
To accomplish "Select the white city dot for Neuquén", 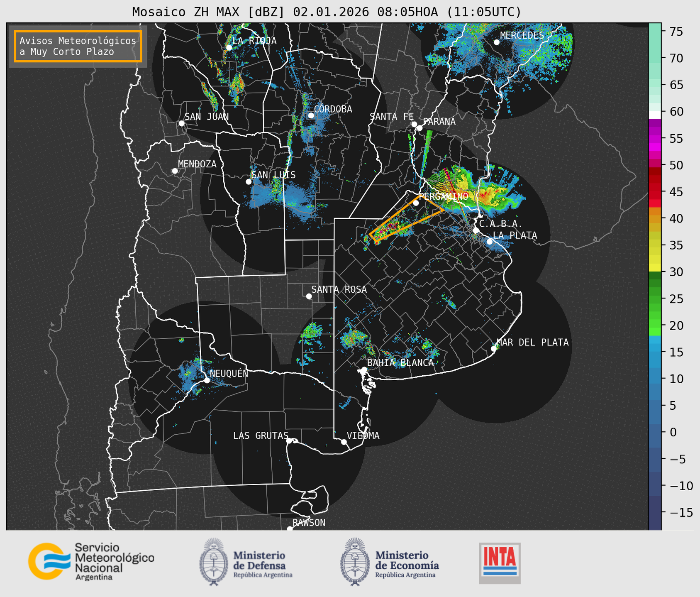I will 207,380.
